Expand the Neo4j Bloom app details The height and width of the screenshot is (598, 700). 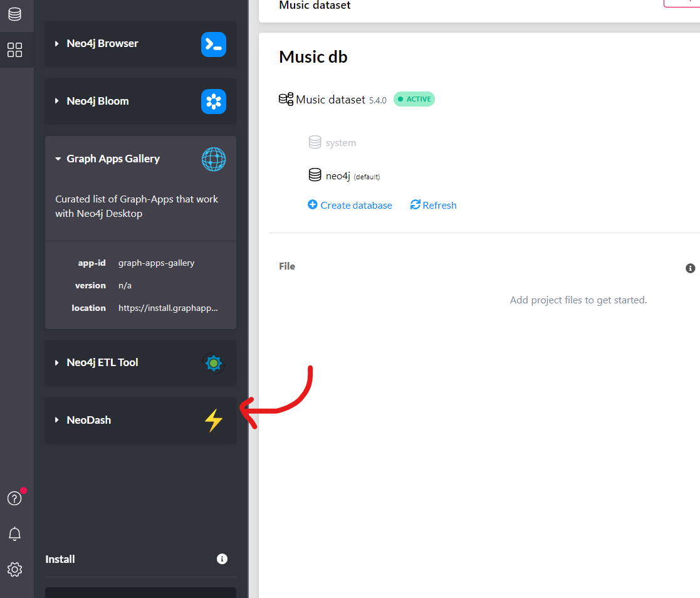[58, 101]
